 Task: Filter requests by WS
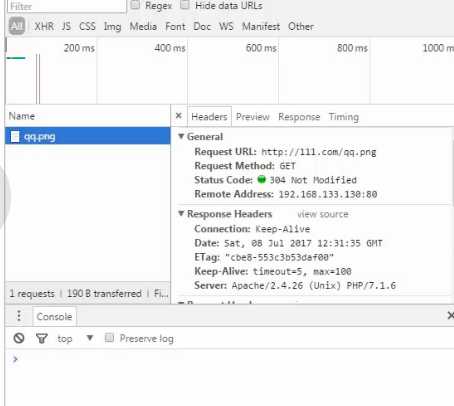tap(226, 26)
